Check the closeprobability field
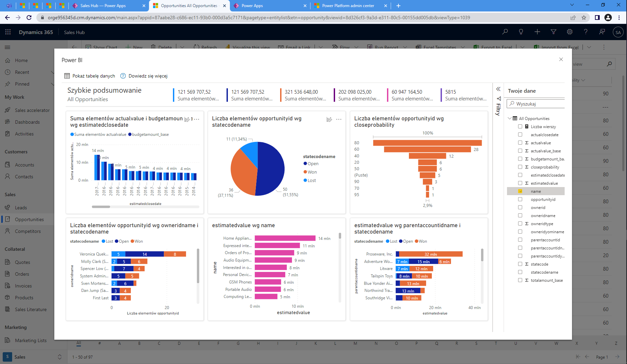This screenshot has width=627, height=364. [x=520, y=167]
